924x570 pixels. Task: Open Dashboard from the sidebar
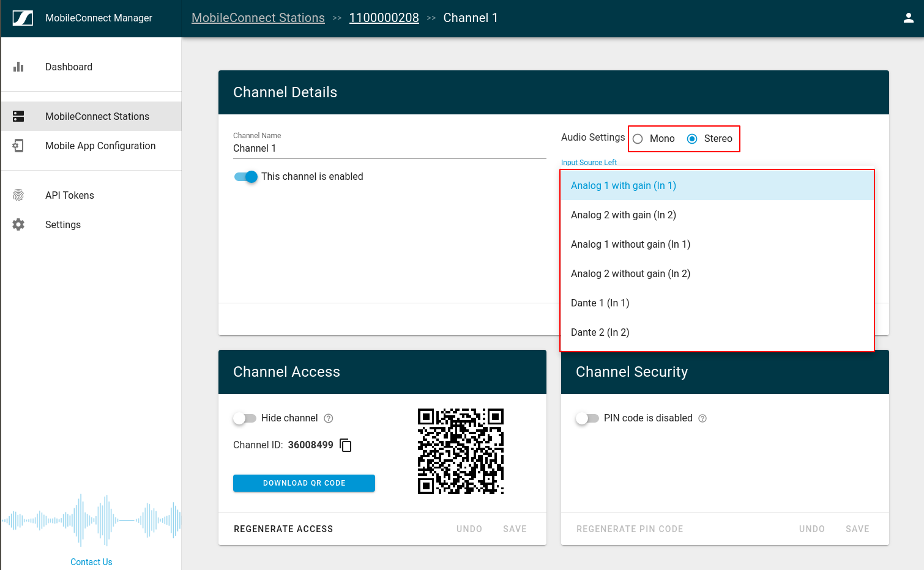[91, 67]
